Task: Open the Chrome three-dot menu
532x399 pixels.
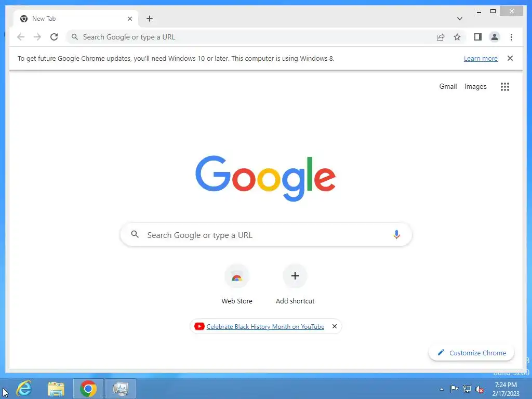Action: click(x=511, y=37)
